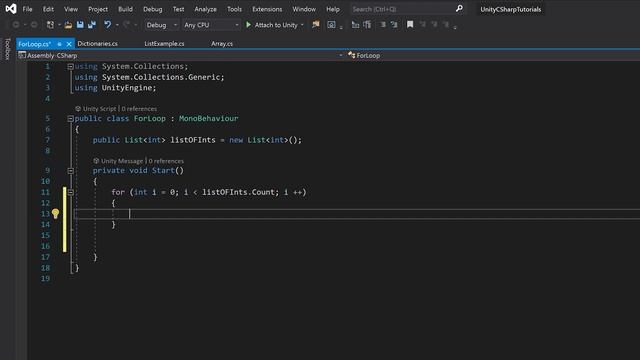Click 0 references link above Start method

click(166, 161)
